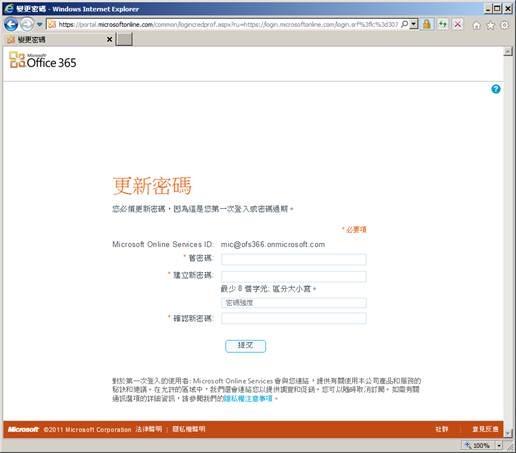Viewport: 516px width, 453px height.
Task: Click the old password input field
Action: (294, 259)
